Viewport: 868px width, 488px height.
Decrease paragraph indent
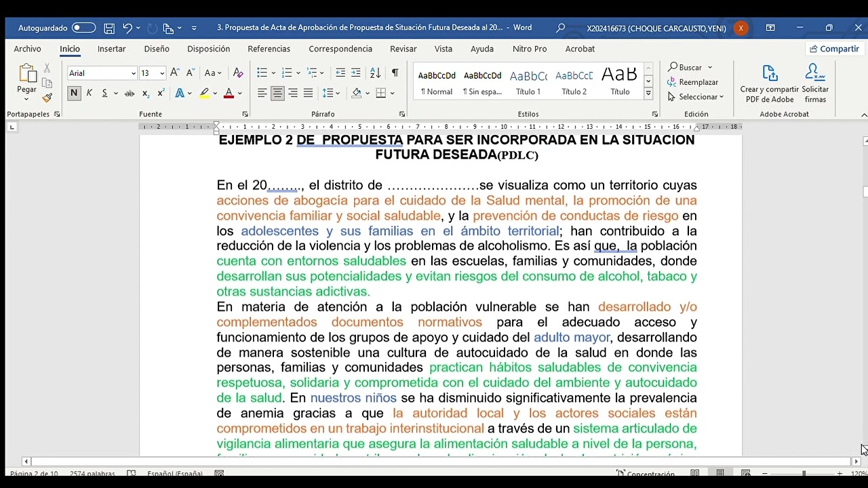tap(340, 73)
